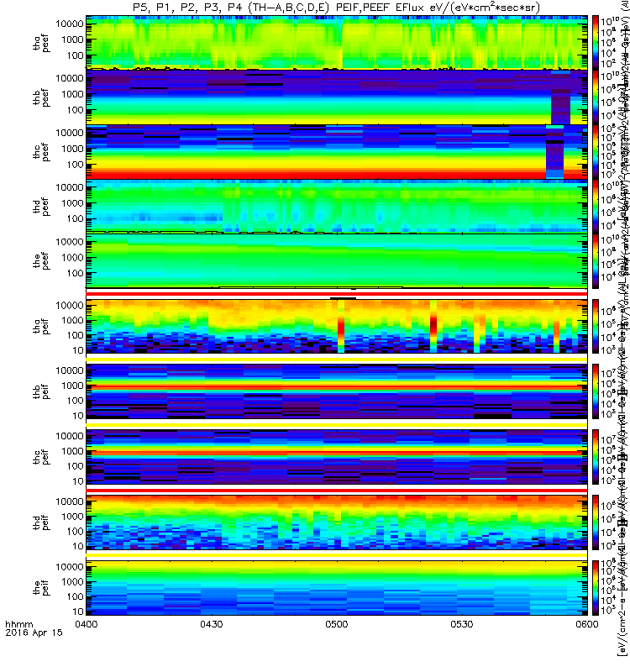The image size is (630, 672).
Task: Click the color bar beside tha peif
Action: tap(596, 326)
